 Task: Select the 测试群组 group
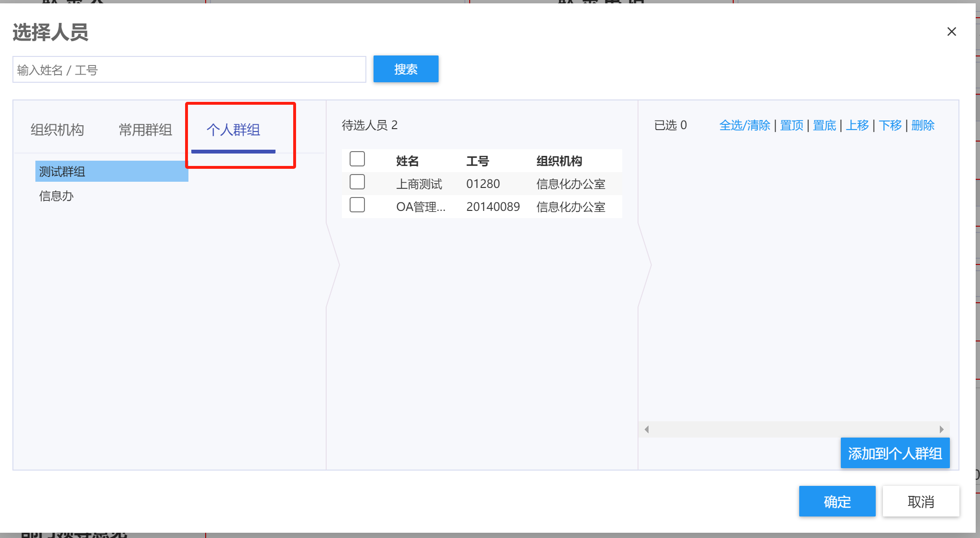62,172
